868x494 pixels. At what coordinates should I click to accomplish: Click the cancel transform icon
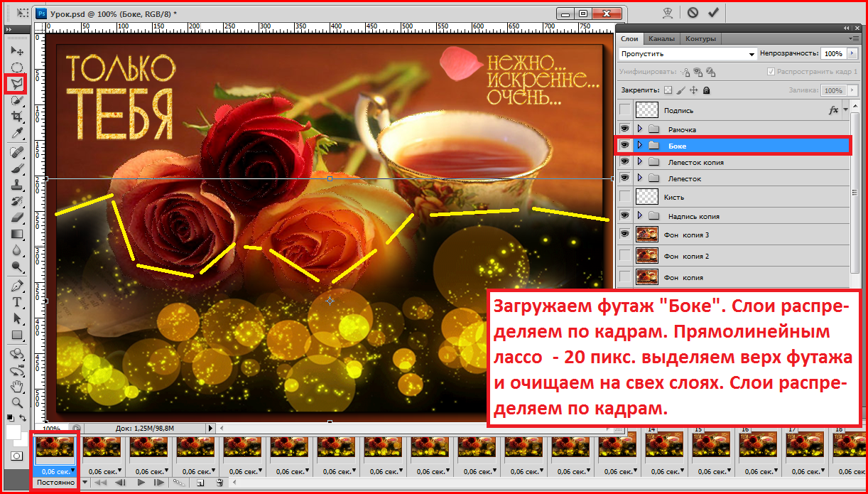click(x=692, y=12)
